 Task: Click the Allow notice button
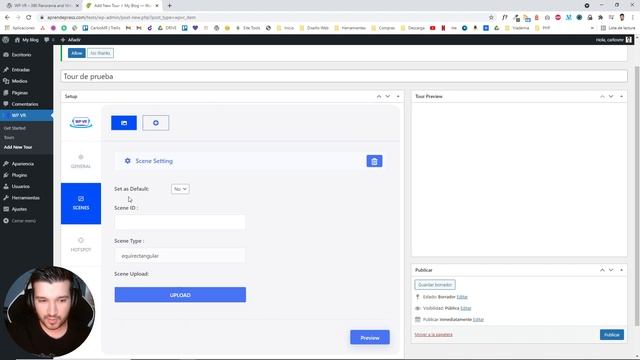pos(77,53)
